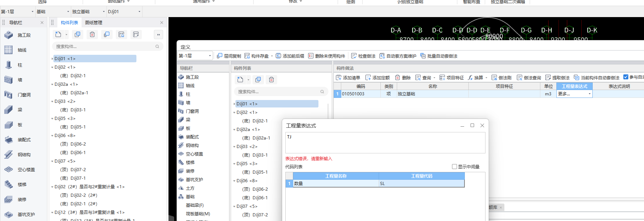
Task: Click 提取做法 in the 构件做法 toolbar
Action: click(x=557, y=78)
